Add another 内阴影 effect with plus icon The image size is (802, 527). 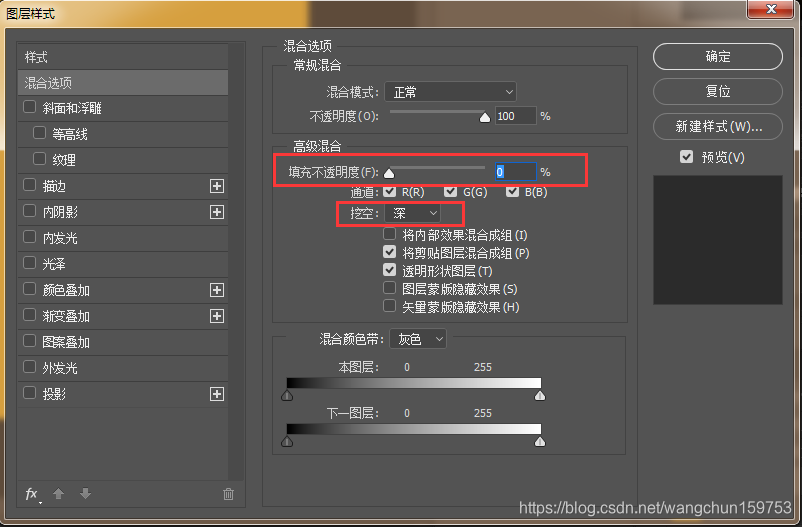tap(217, 212)
